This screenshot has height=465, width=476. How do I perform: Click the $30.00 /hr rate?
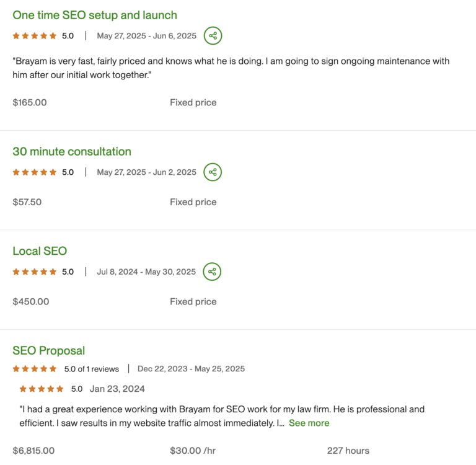[193, 450]
